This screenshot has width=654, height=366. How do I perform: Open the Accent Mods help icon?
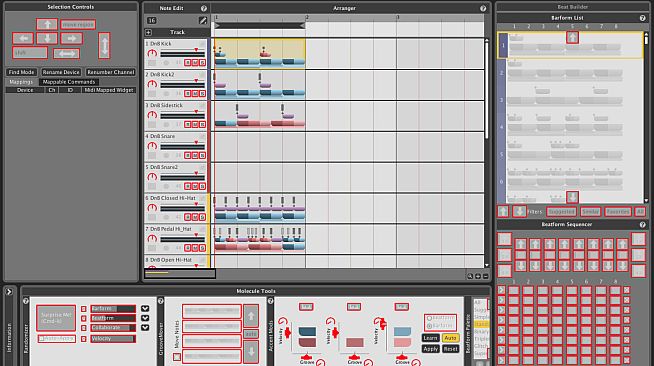click(270, 301)
